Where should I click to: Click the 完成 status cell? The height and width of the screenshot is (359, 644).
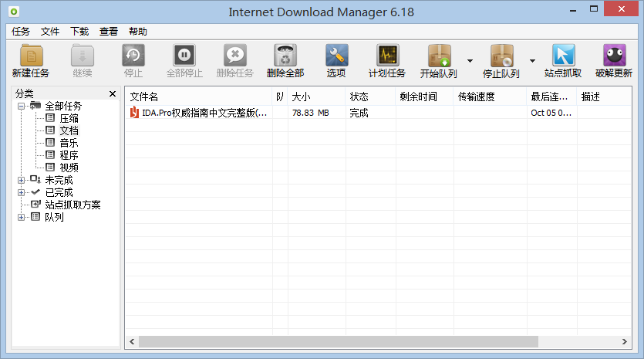click(x=359, y=113)
